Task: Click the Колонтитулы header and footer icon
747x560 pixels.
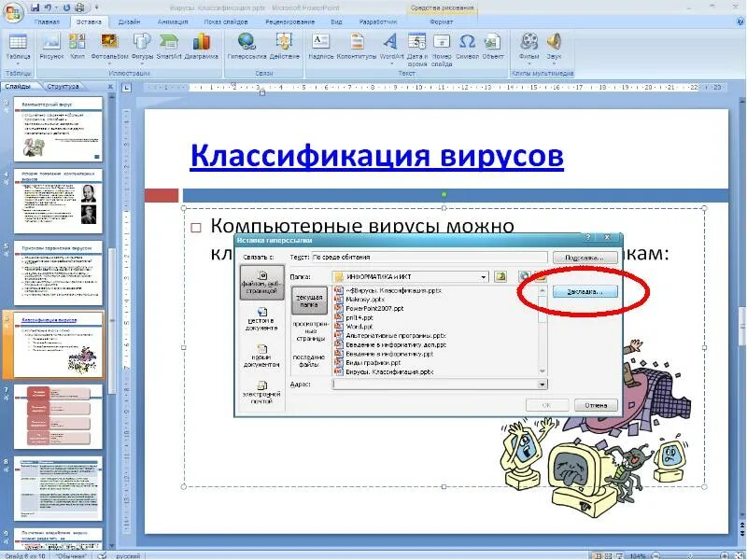Action: click(357, 47)
